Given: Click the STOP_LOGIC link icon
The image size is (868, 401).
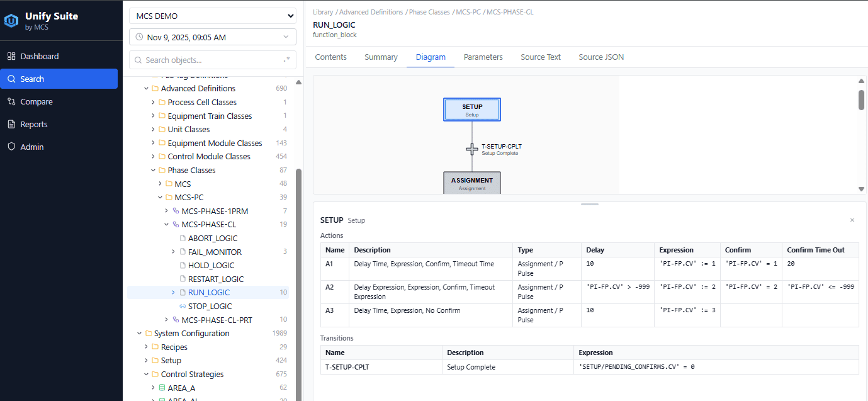Looking at the screenshot, I should pos(183,307).
